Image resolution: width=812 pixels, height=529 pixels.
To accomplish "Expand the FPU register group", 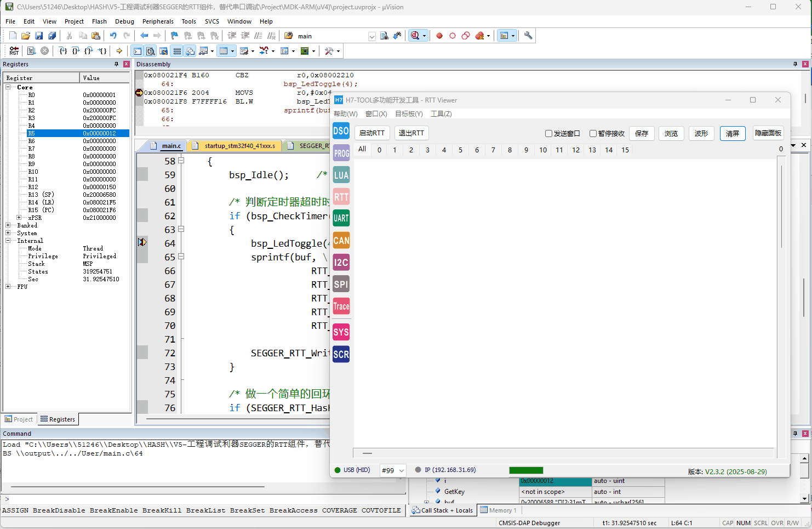I will pos(8,287).
